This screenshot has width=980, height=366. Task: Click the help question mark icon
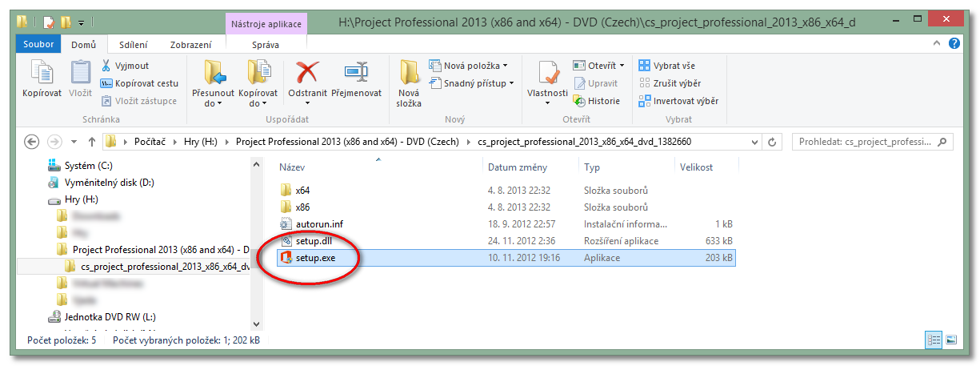pyautogui.click(x=954, y=44)
